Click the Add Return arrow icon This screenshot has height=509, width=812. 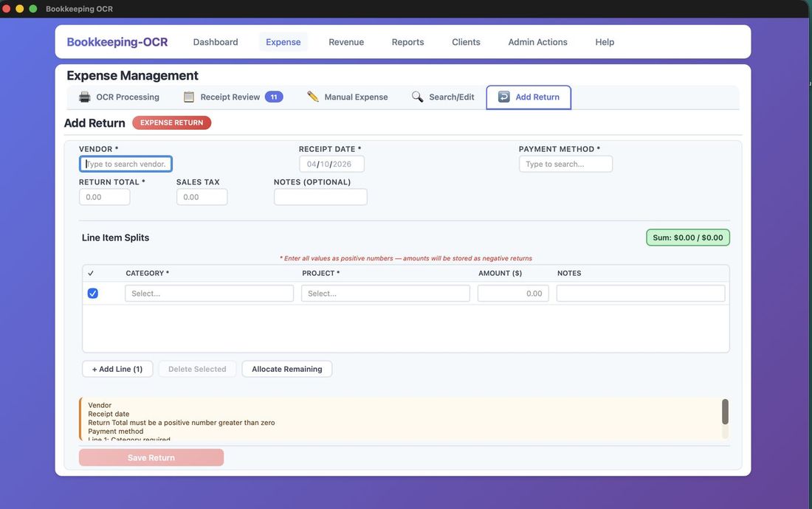(x=503, y=96)
